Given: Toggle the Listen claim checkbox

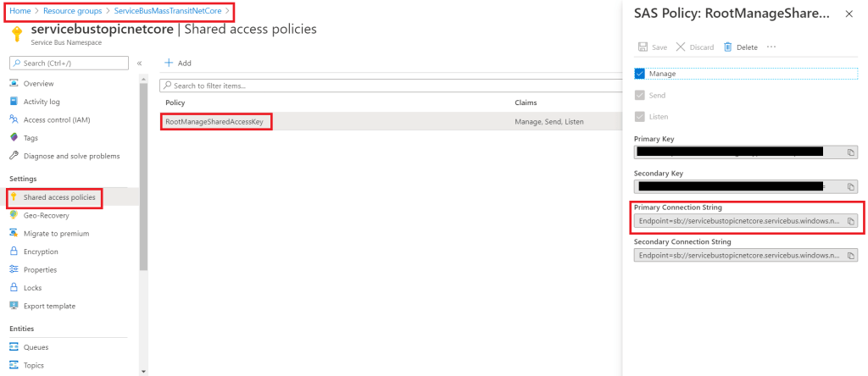Looking at the screenshot, I should click(x=640, y=117).
